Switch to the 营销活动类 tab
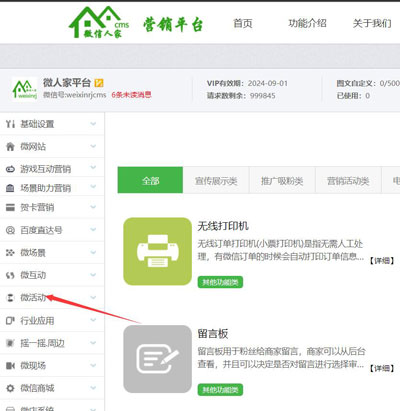The height and width of the screenshot is (411, 400). (348, 181)
